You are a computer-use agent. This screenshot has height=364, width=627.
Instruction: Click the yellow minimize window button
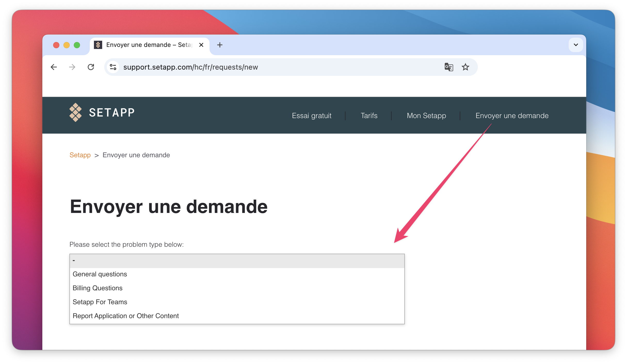pos(67,45)
